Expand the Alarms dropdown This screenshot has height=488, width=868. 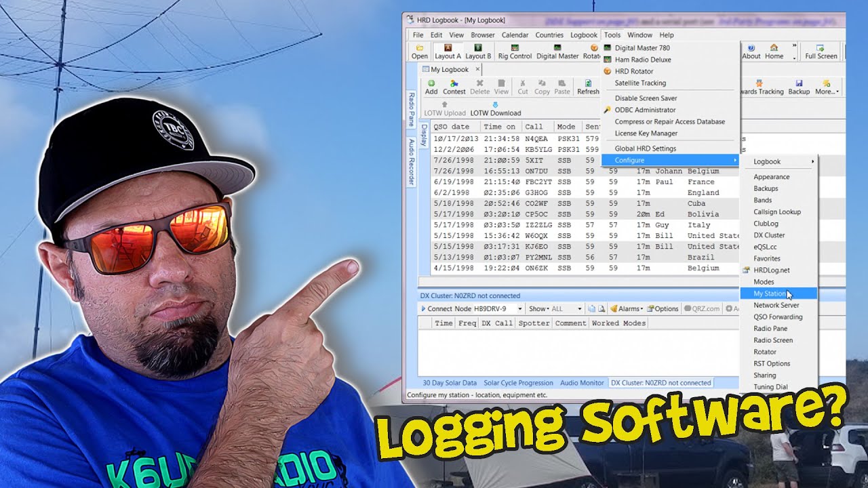point(642,309)
